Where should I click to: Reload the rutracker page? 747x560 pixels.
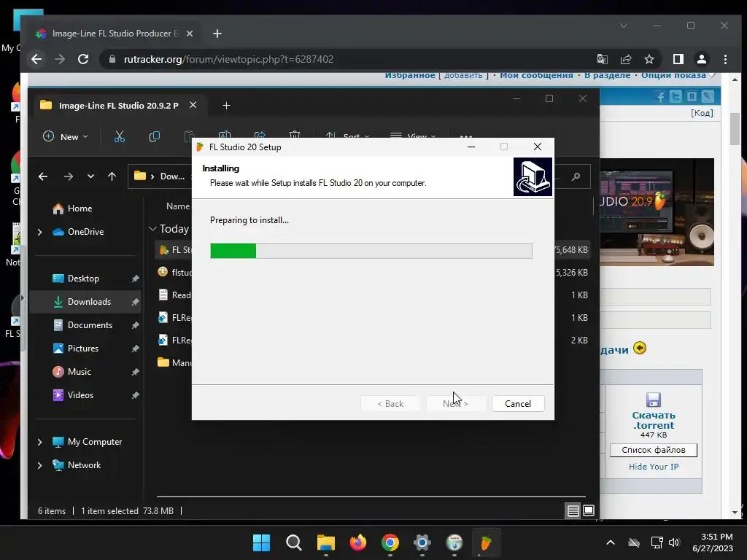point(83,59)
